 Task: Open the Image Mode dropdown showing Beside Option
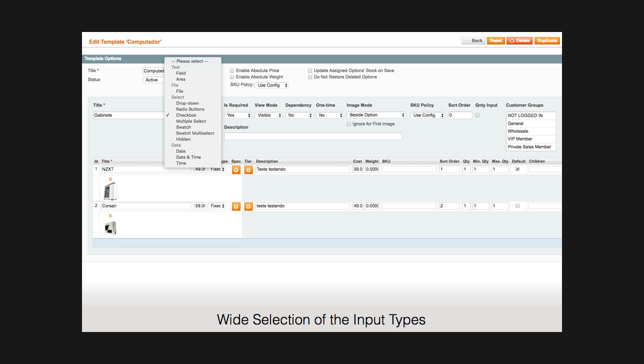tap(376, 115)
